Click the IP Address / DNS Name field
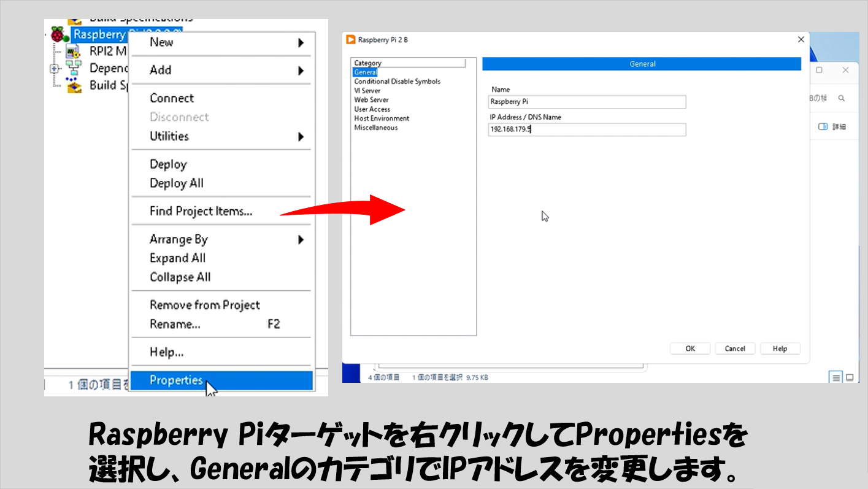 click(587, 129)
